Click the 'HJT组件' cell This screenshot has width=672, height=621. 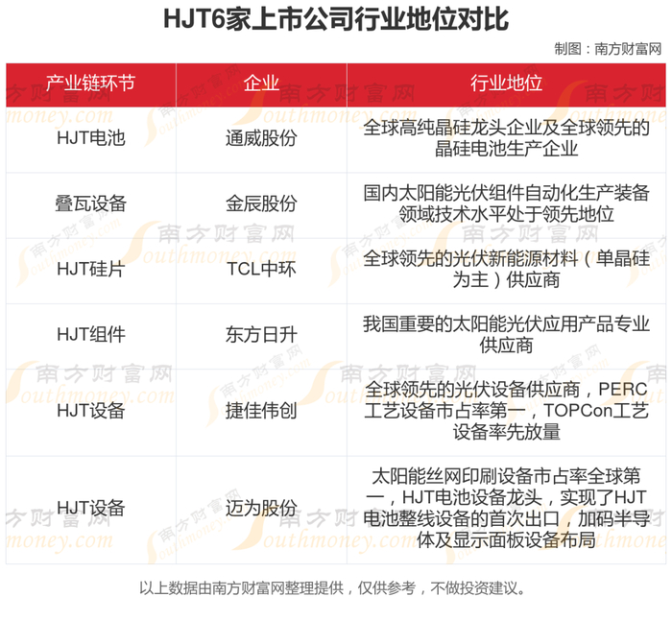91,335
